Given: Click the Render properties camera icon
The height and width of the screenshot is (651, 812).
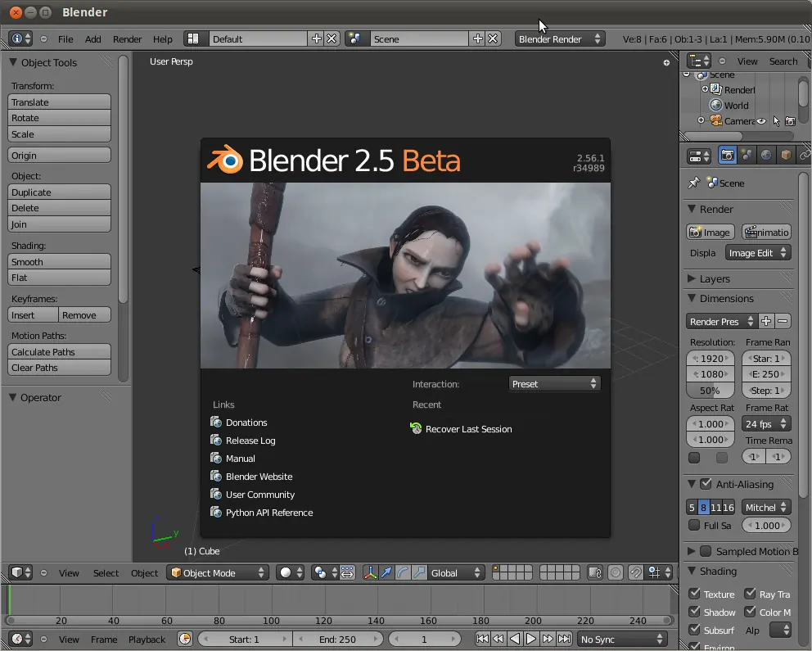Looking at the screenshot, I should pos(727,155).
